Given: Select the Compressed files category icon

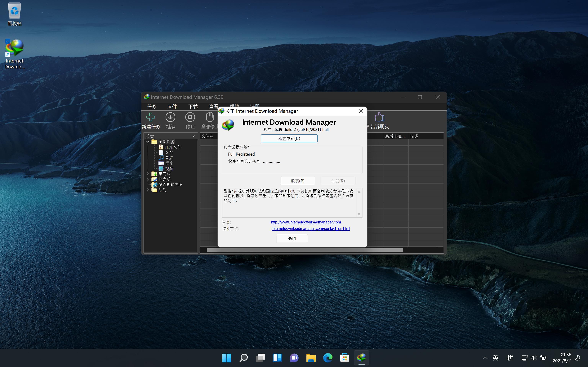Looking at the screenshot, I should point(161,147).
